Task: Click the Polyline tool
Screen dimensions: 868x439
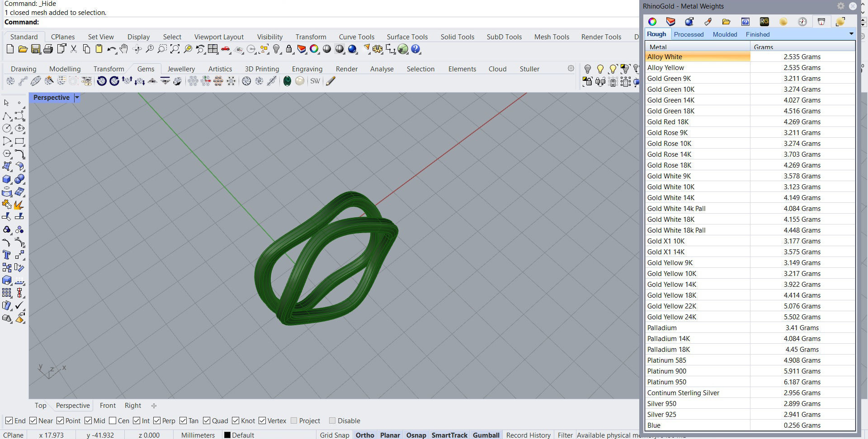Action: (7, 116)
